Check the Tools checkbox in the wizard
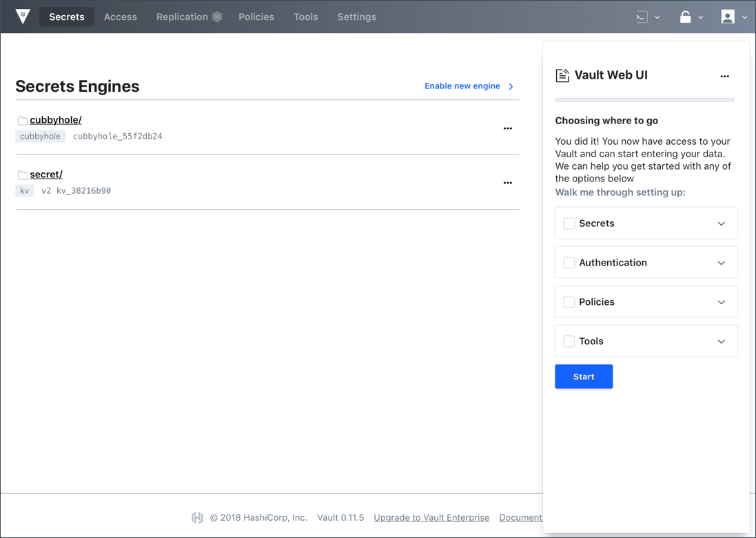Screen dimensions: 756x538 click(569, 341)
